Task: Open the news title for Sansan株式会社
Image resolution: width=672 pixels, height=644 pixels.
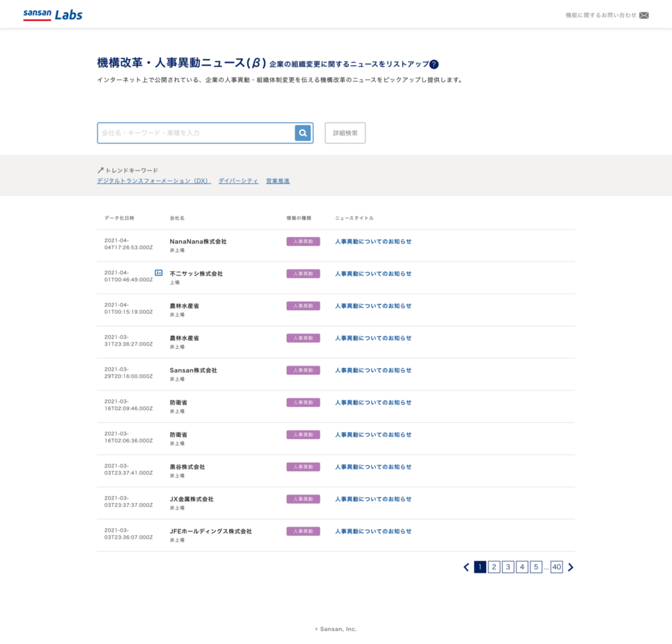Action: (x=373, y=370)
